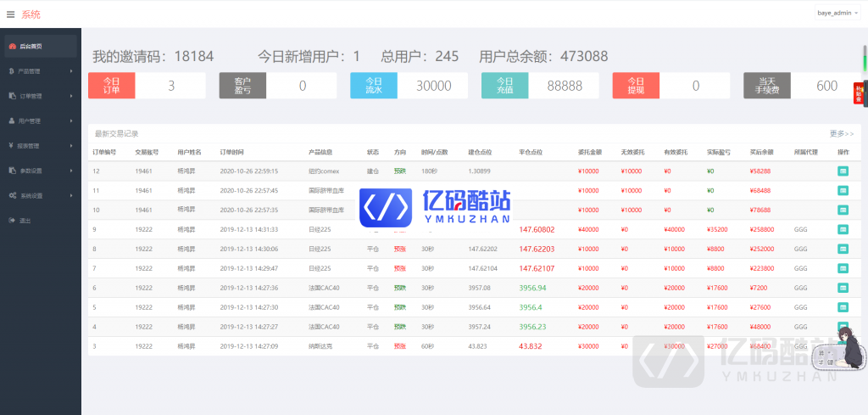Click the 委托金额 column header
868x415 pixels.
590,152
